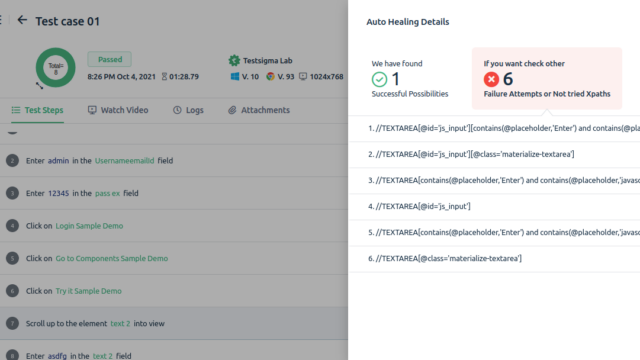This screenshot has width=640, height=360.
Task: Select xpath 4 //TEXTAREA[@id='js_input']
Action: point(494,206)
